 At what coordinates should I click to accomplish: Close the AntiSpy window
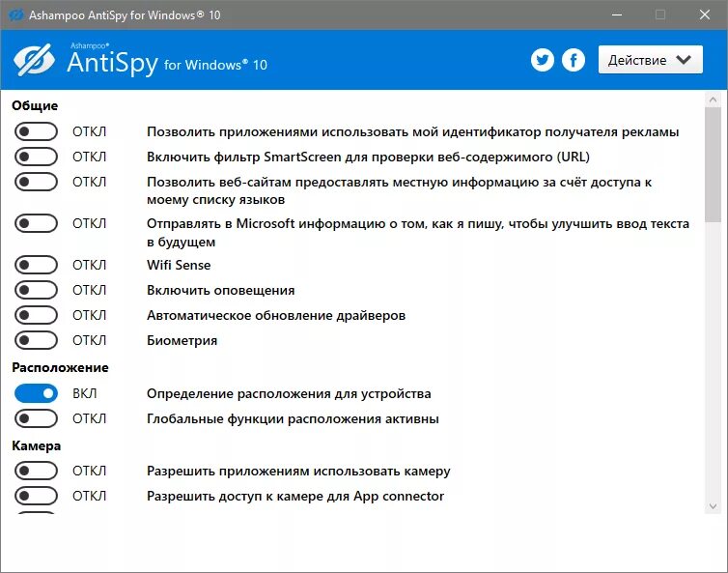[705, 14]
